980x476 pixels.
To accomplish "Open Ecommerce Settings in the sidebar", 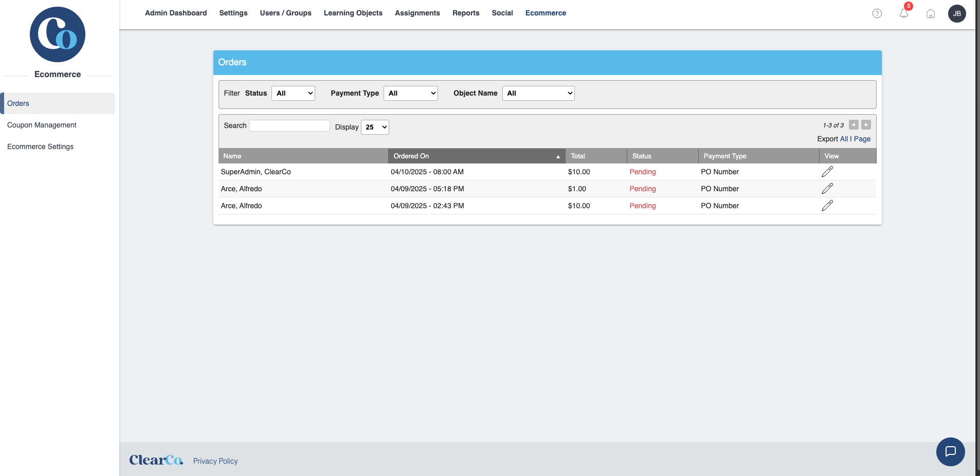I will click(x=40, y=147).
